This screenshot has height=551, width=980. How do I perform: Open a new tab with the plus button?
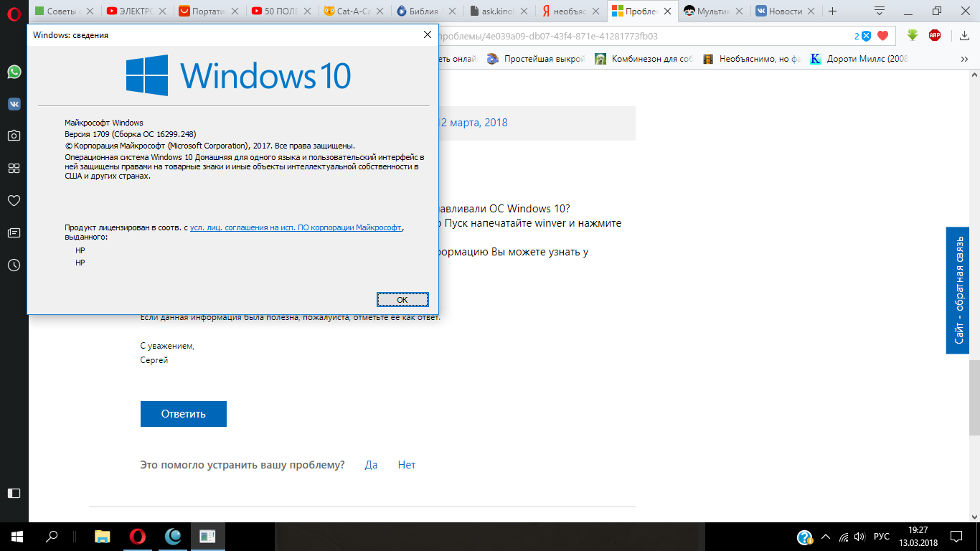click(x=833, y=11)
